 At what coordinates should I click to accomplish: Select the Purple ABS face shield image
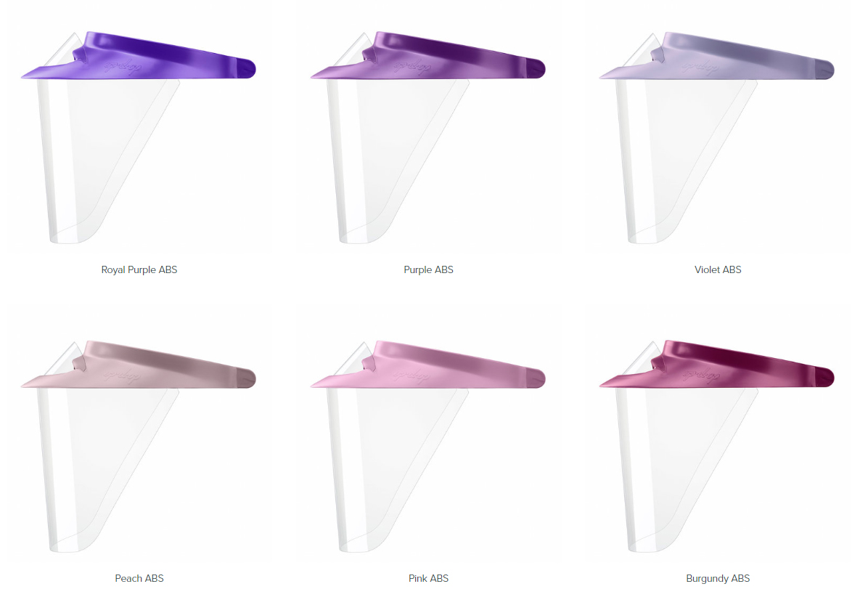pos(428,137)
